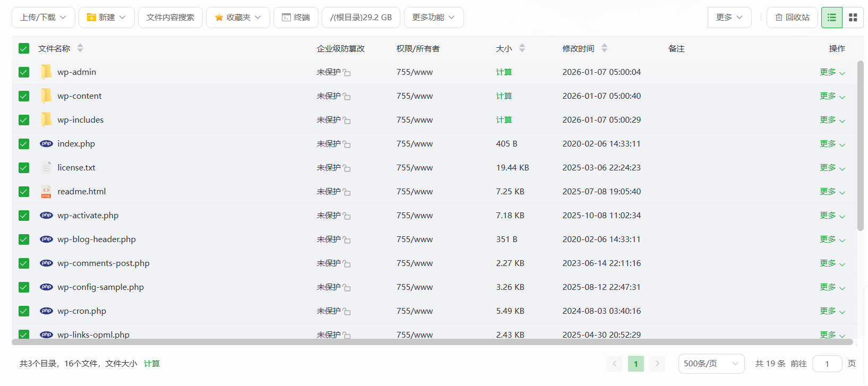Click the readme.html file icon

pos(46,192)
